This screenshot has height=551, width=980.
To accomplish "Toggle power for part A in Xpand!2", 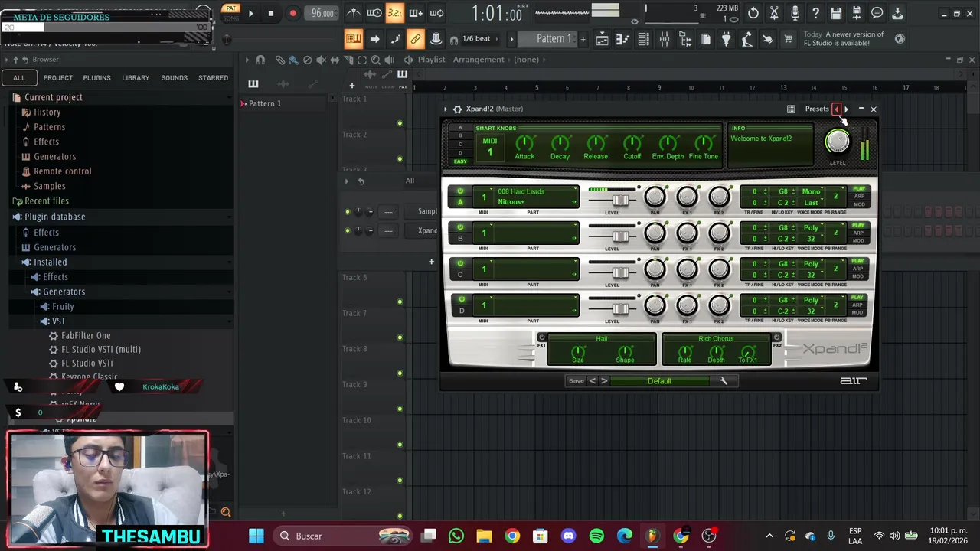I will (460, 191).
